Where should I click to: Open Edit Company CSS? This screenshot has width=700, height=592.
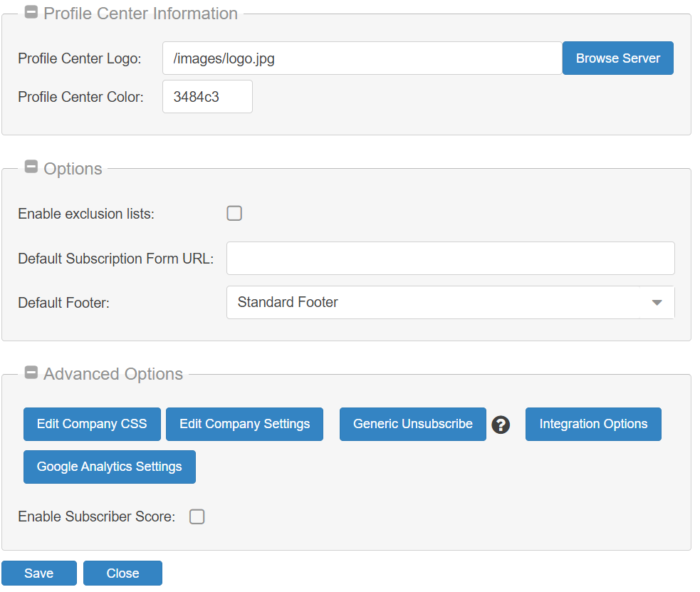click(x=92, y=424)
